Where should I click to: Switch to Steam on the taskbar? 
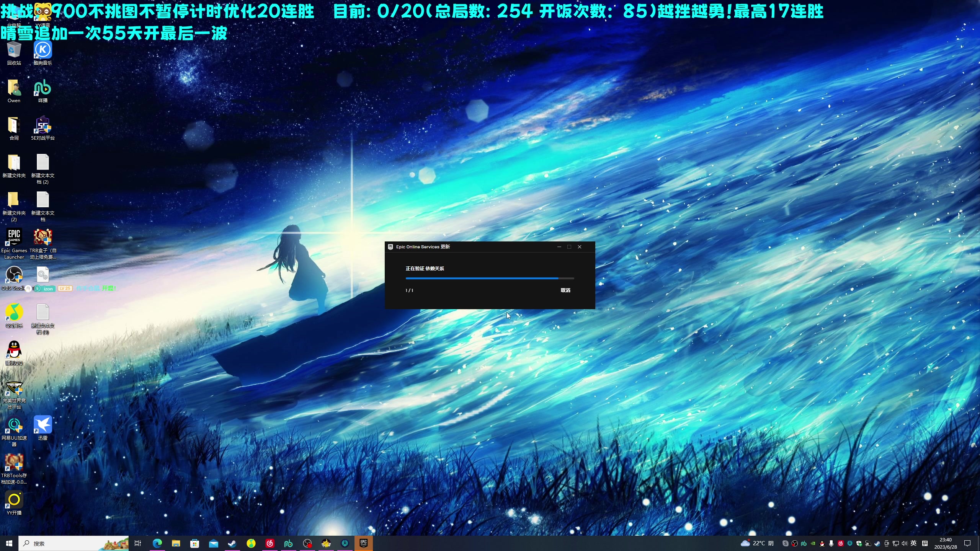(x=232, y=543)
